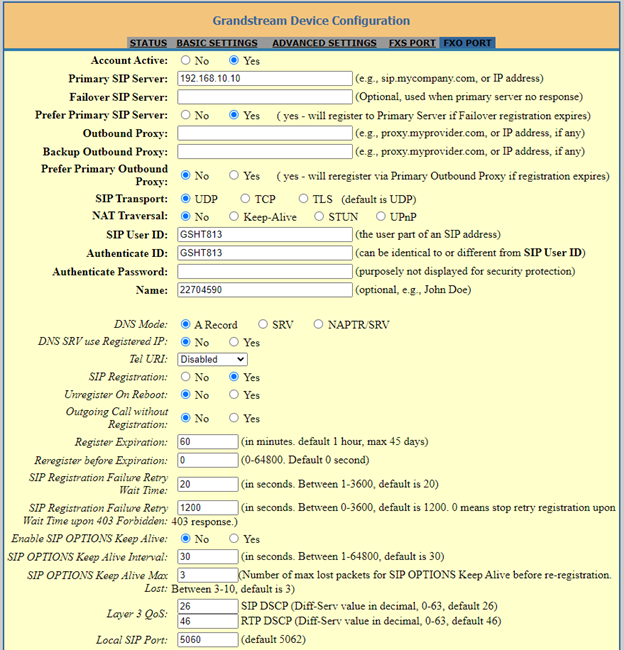624x650 pixels.
Task: Open the Tel URI dropdown
Action: [x=212, y=359]
